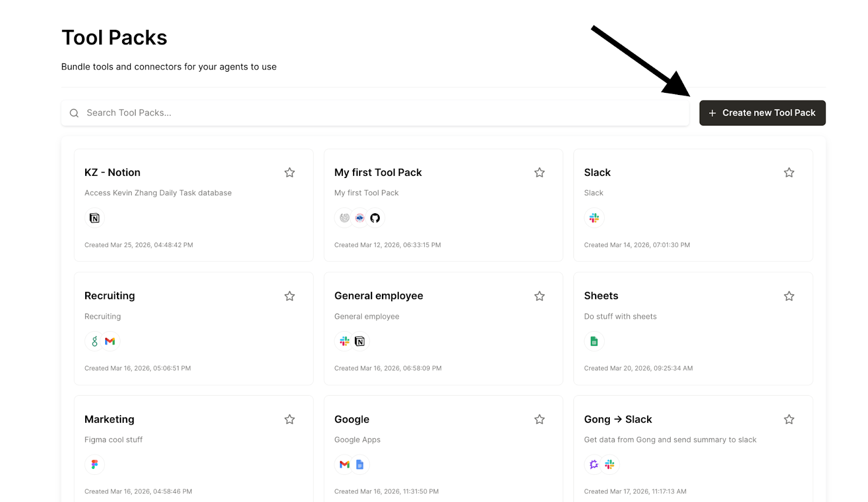Mark General employee pack as favorite
Screen dimensions: 868x502
click(x=539, y=296)
